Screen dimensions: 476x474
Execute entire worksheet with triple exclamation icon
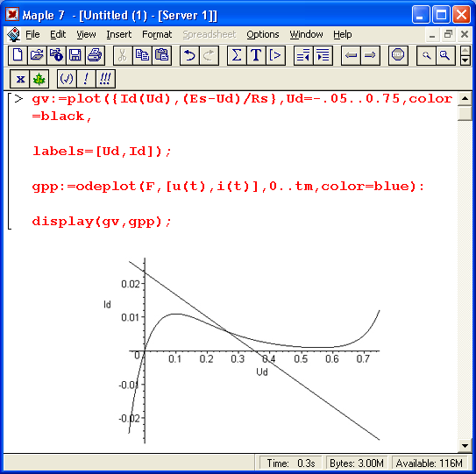pos(105,79)
